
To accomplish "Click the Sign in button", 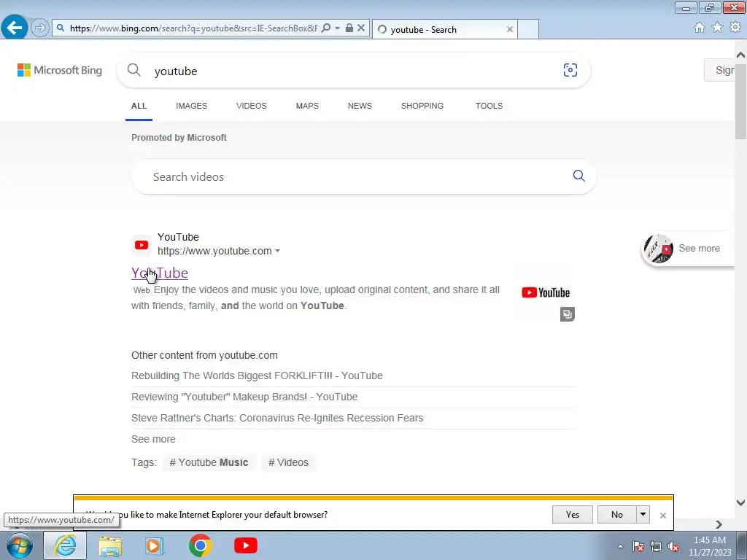I will click(x=720, y=71).
